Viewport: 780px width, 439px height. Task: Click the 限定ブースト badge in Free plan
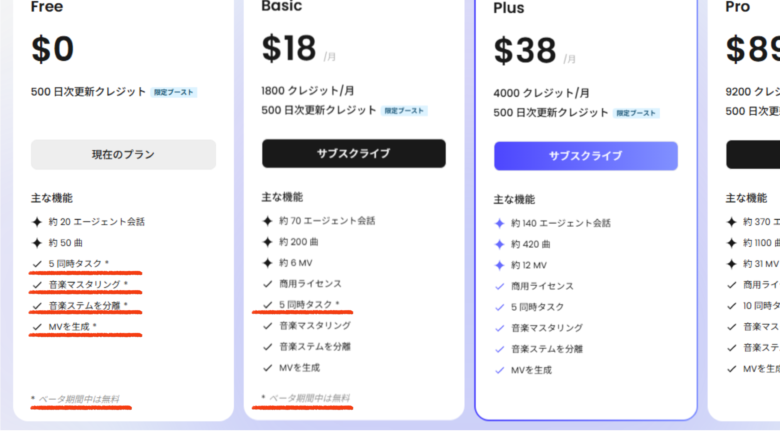click(x=174, y=92)
